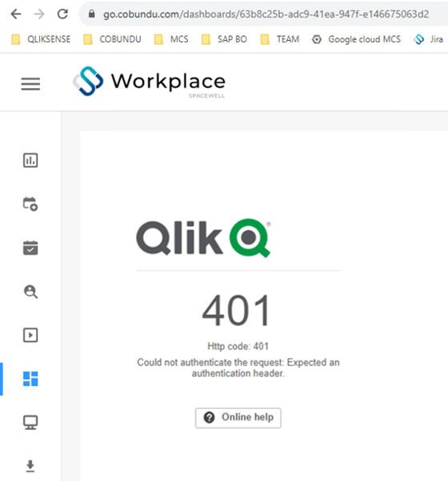Open the person search sidebar icon
Screen dimensions: 448x481
click(30, 291)
